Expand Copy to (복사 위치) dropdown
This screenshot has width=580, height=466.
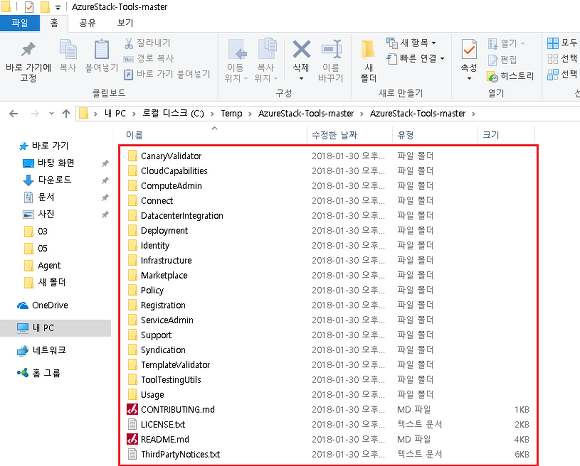point(276,78)
